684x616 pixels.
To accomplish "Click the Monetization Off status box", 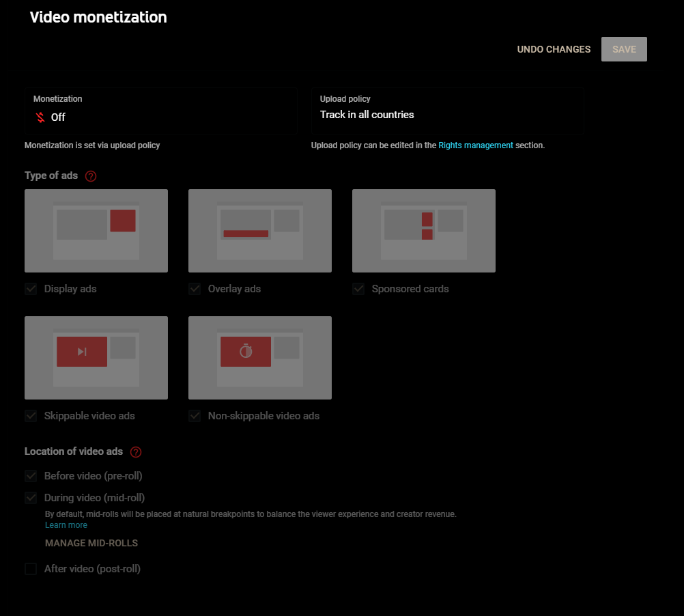I will pos(161,111).
